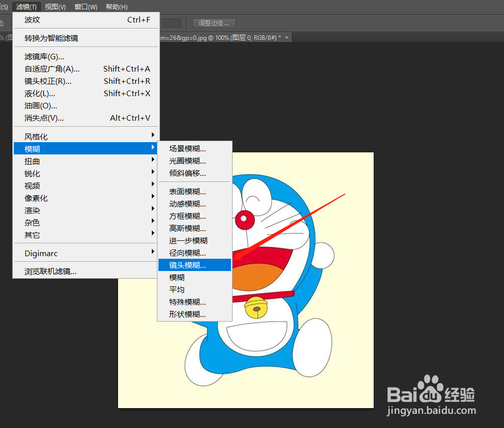Open the 滤镜(T) menu in menu bar
This screenshot has height=428, width=504.
click(x=27, y=7)
